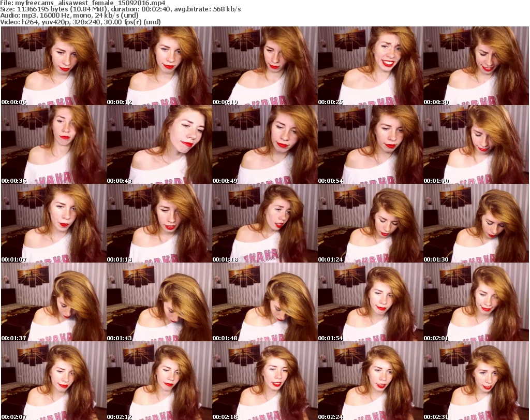This screenshot has width=530, height=420.
Task: Click the 'Video: h264, yuv420p' info line
Action: pyautogui.click(x=80, y=22)
